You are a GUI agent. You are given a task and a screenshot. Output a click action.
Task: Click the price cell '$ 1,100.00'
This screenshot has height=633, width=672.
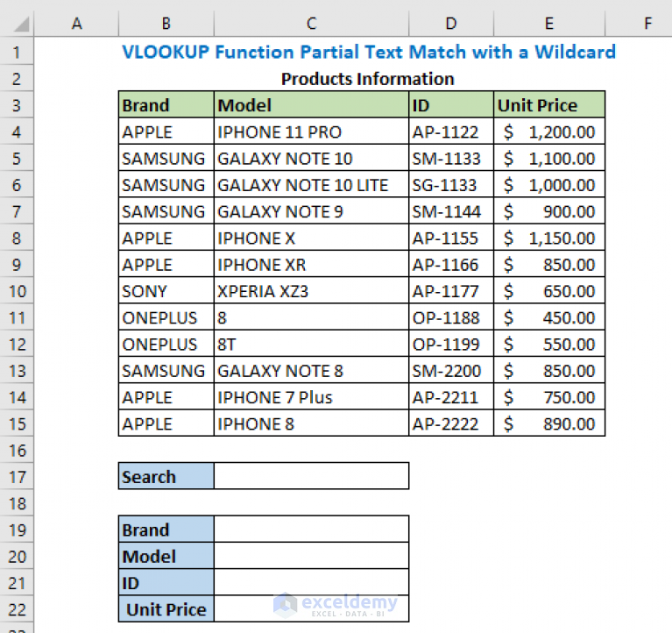pos(549,158)
